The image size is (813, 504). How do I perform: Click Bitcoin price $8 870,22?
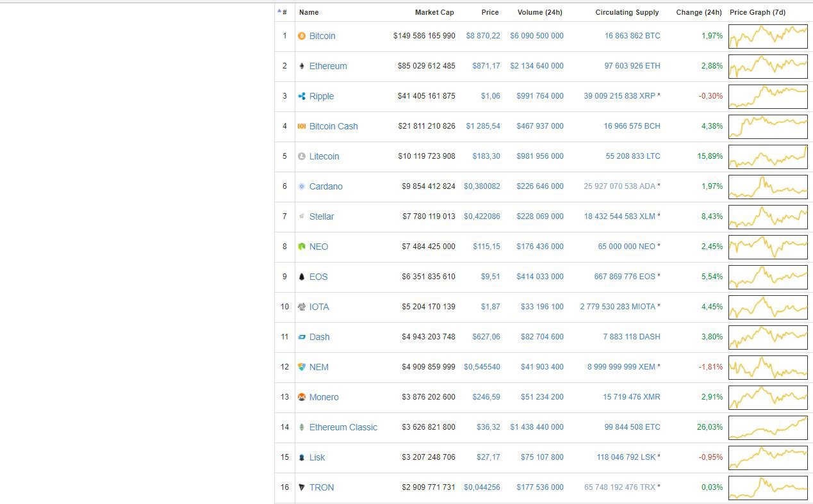pos(483,36)
